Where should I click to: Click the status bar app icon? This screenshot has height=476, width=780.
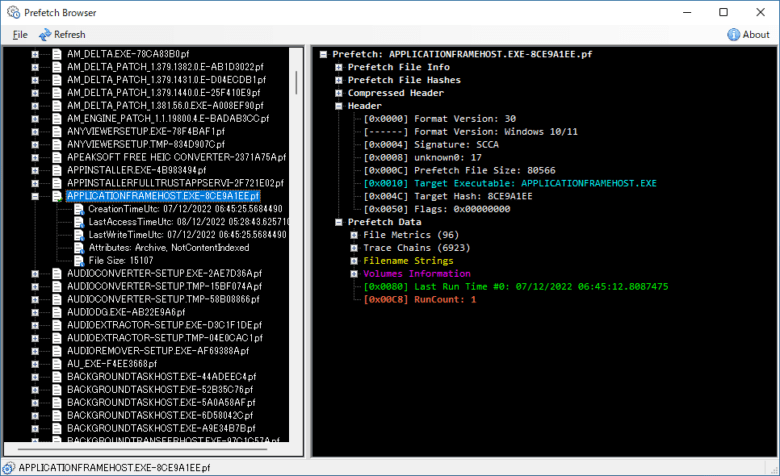coord(8,468)
